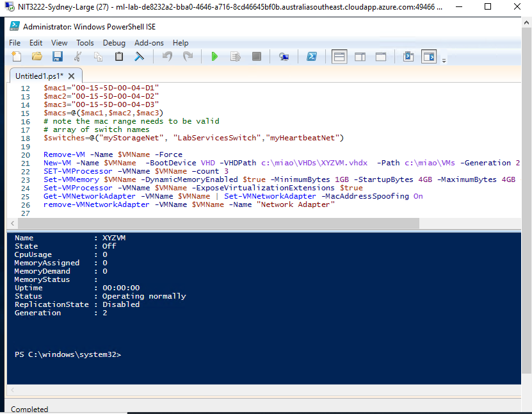
Task: Click the 'MemoryAssigned : 0' console row
Action: 61,263
